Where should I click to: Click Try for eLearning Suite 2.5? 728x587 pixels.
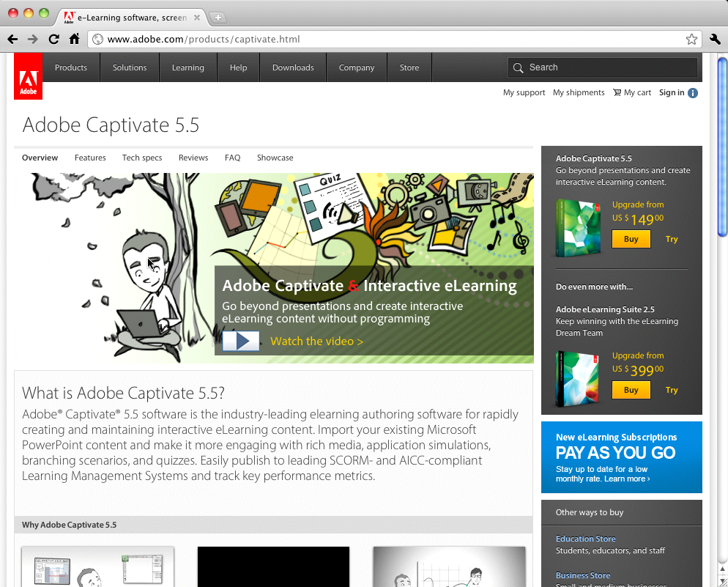coord(672,390)
